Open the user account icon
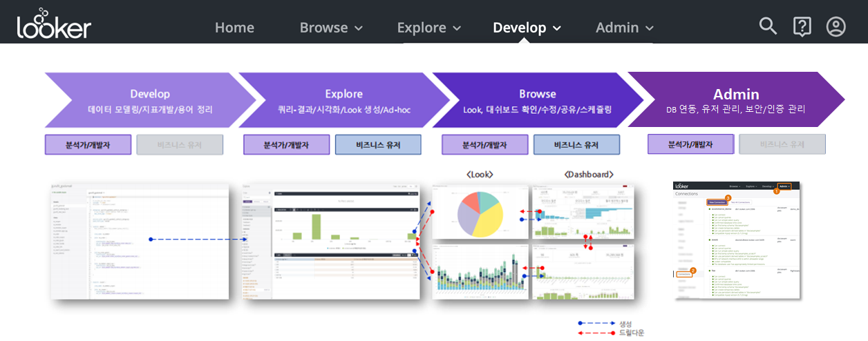 pos(836,27)
